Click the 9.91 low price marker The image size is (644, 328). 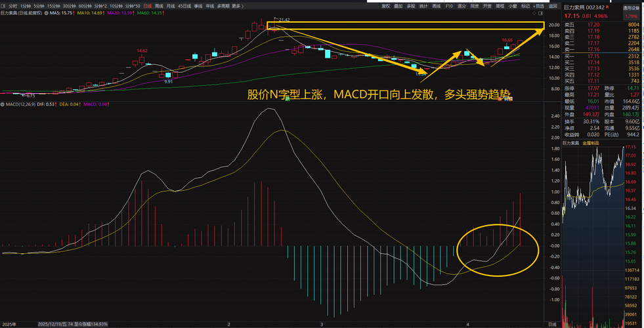point(169,82)
